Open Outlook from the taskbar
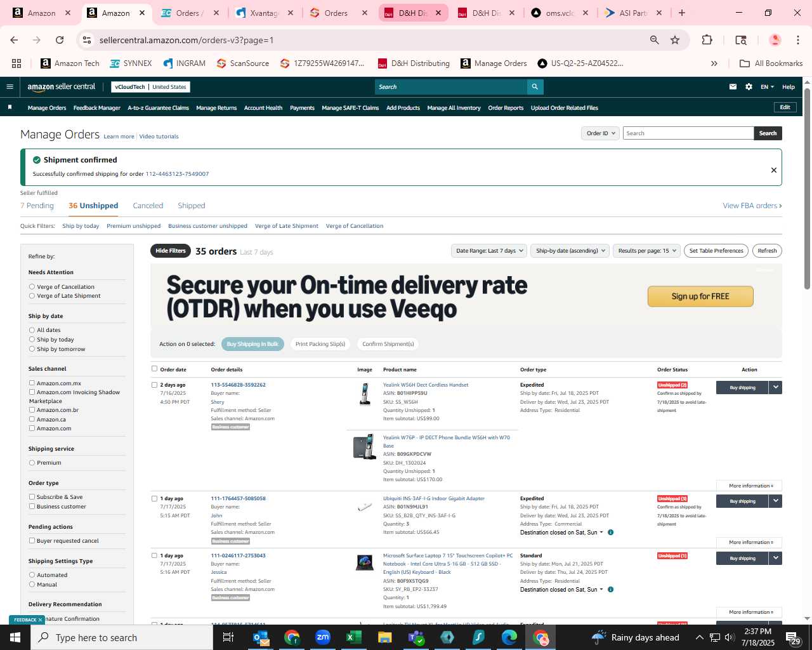 point(261,637)
